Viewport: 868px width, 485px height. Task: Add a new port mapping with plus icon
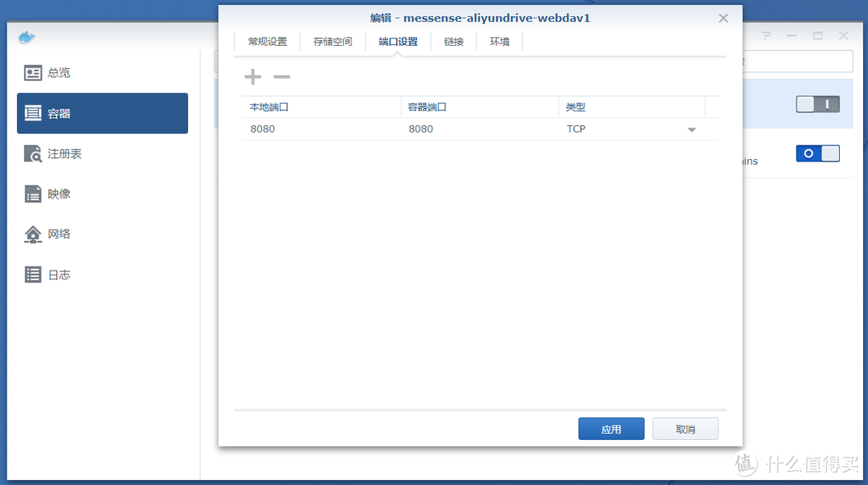coord(252,77)
